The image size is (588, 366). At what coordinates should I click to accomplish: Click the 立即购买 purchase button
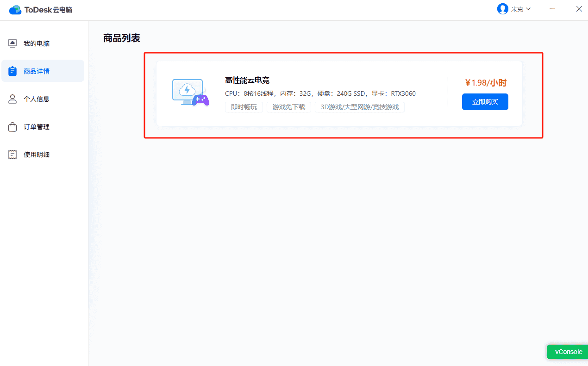coord(485,102)
